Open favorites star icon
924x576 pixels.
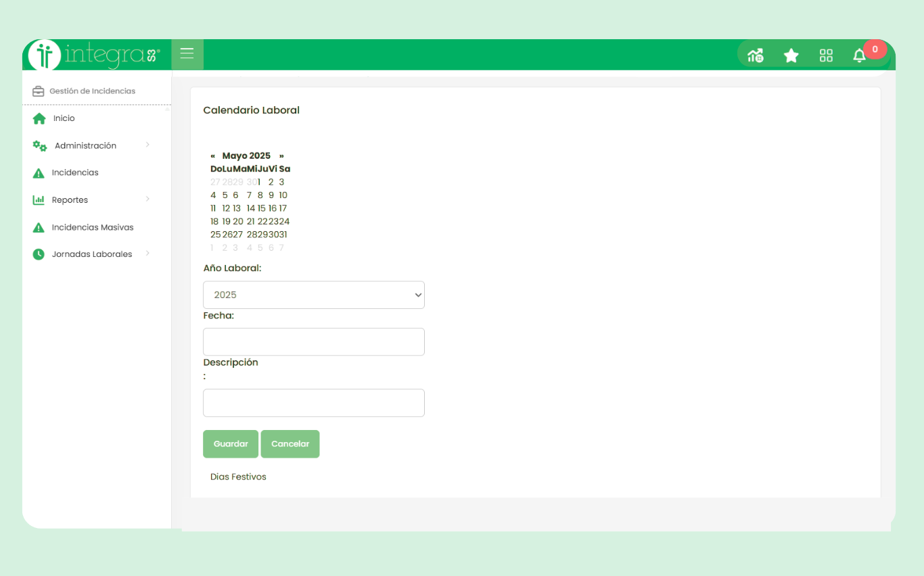point(791,55)
